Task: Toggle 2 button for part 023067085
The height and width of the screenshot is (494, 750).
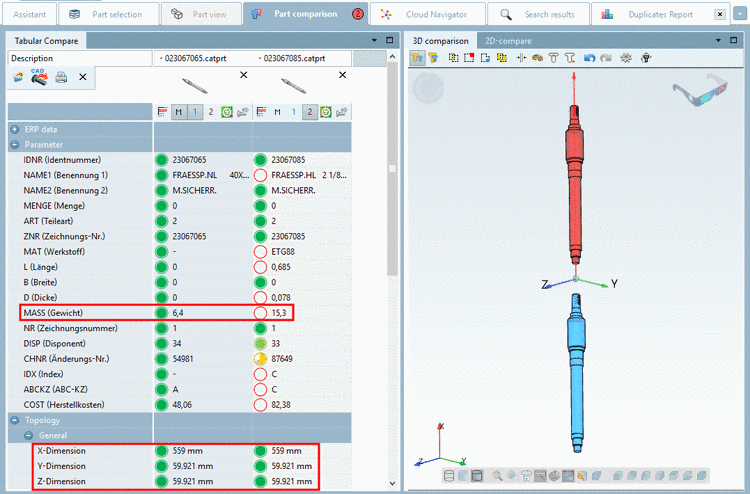Action: click(x=309, y=112)
